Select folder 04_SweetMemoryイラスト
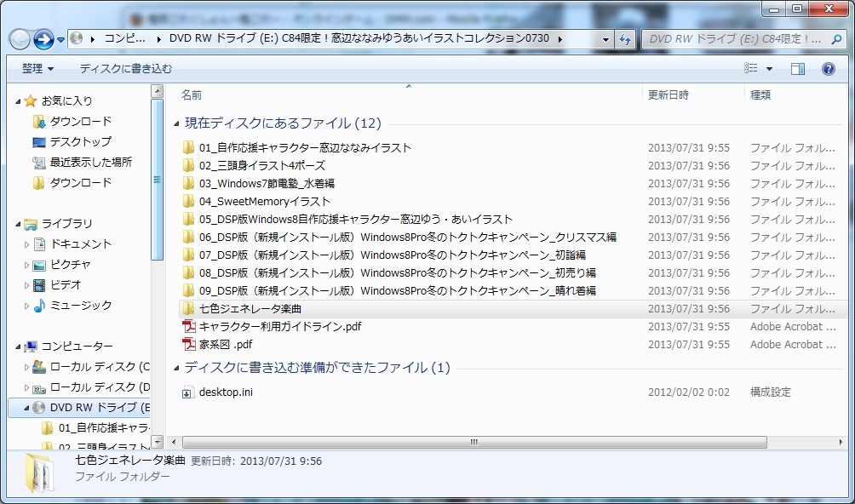 (265, 202)
